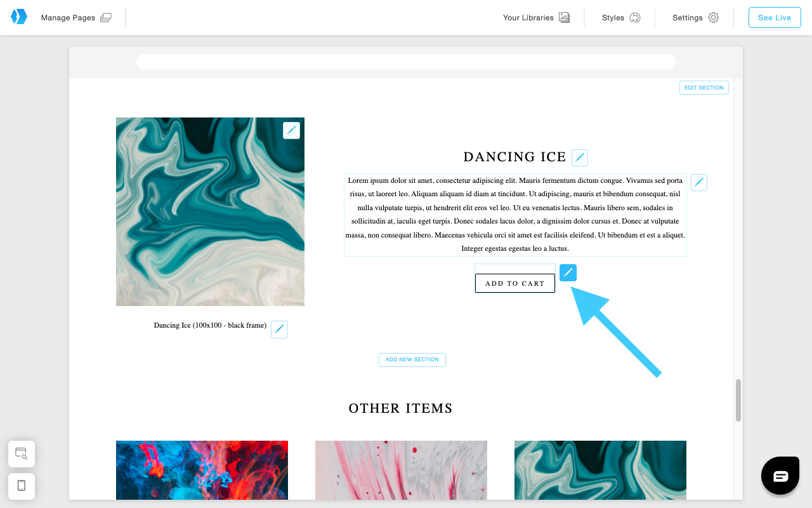
Task: Click Add New Section button
Action: 412,360
